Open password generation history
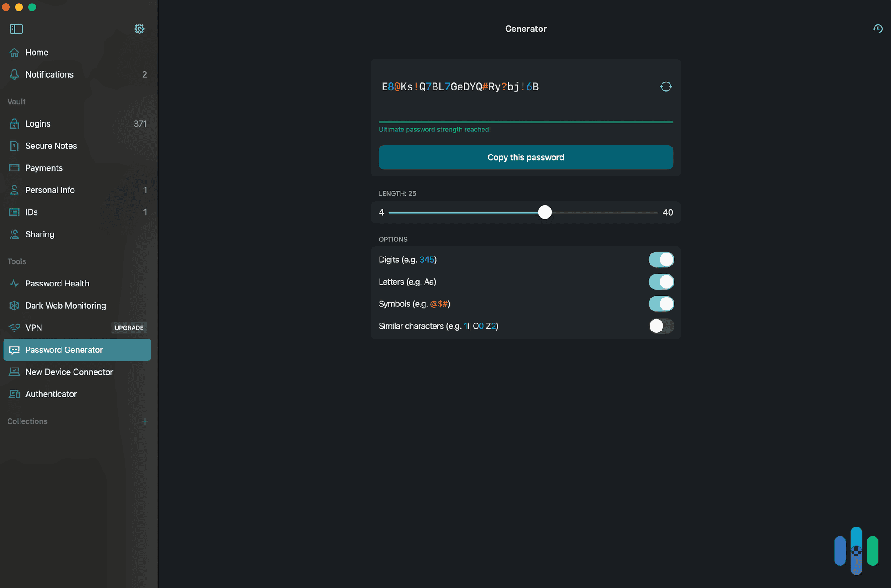Image resolution: width=891 pixels, height=588 pixels. click(x=877, y=29)
